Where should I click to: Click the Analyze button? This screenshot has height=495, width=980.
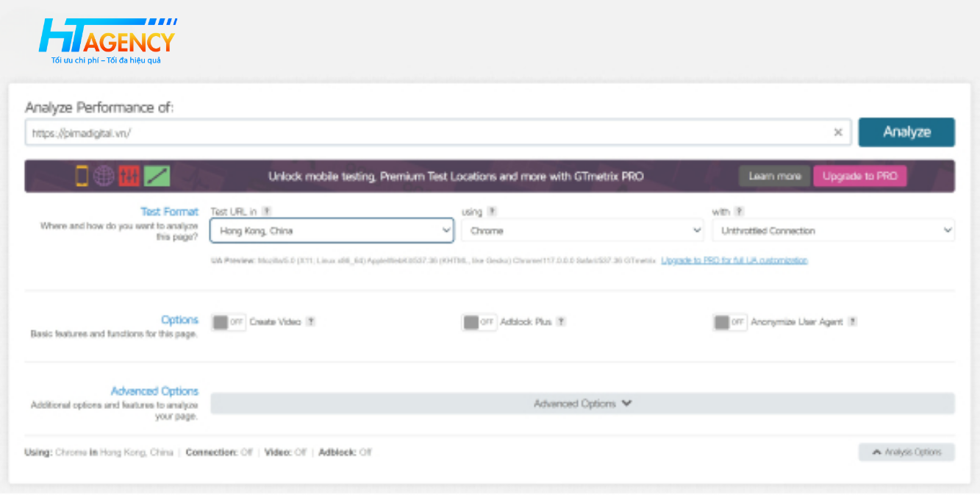pos(906,132)
